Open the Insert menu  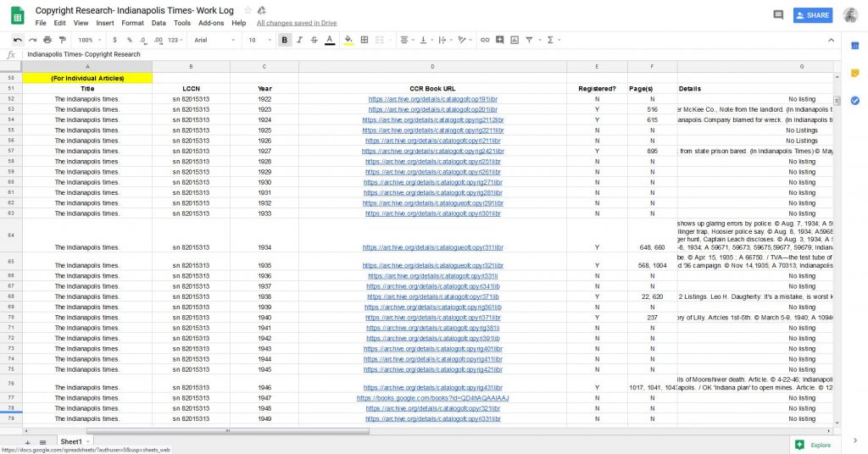click(104, 23)
